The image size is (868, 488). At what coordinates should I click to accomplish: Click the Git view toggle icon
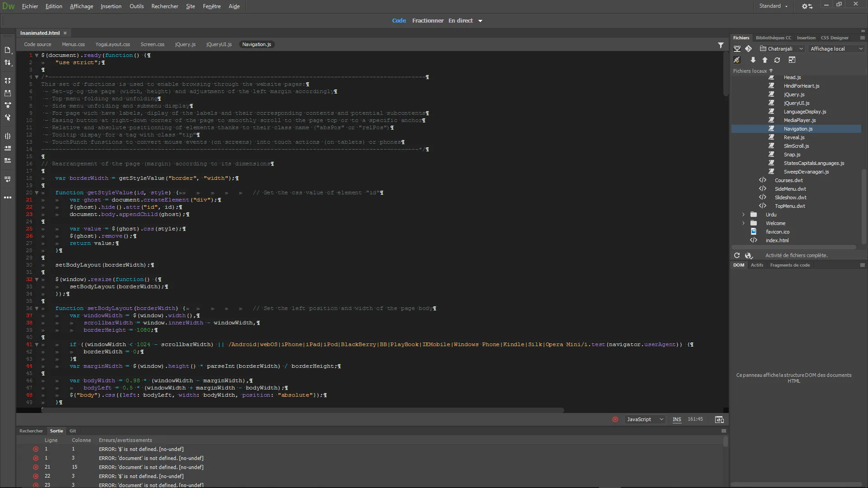coord(749,48)
